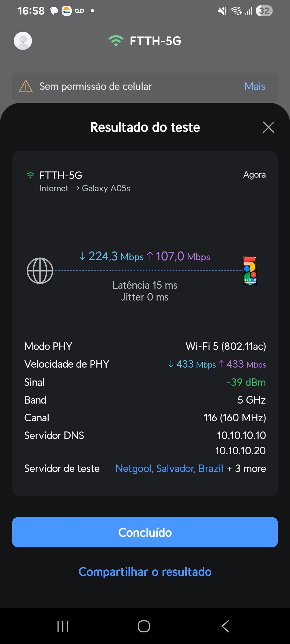Image resolution: width=290 pixels, height=644 pixels.
Task: Tap the profile avatar icon
Action: click(23, 41)
